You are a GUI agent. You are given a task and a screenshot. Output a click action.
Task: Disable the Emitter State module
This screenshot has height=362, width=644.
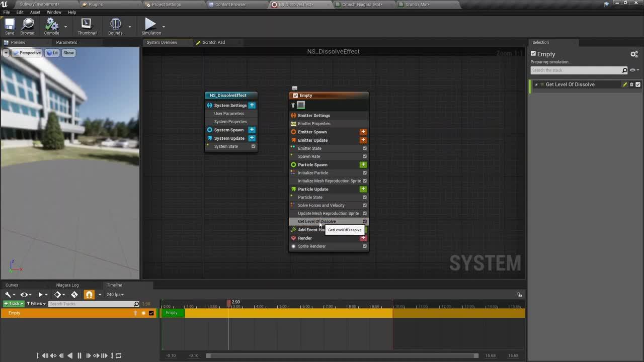coord(365,148)
